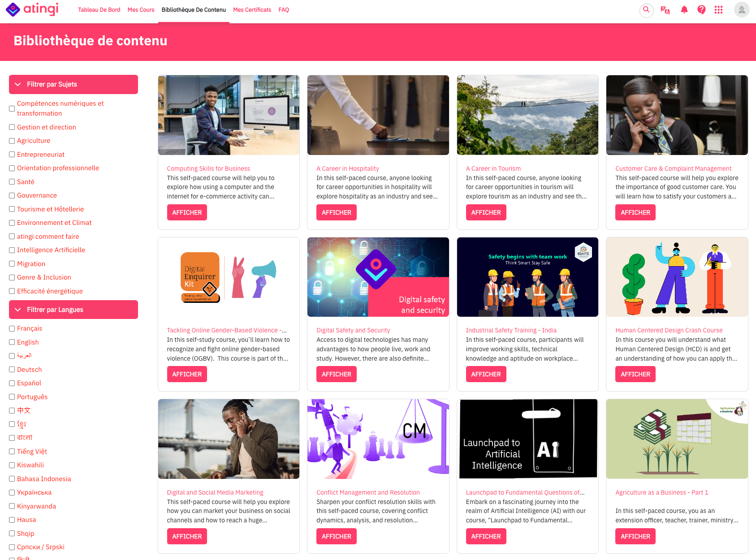Go to Mes Cours tab
The width and height of the screenshot is (756, 560).
[141, 10]
